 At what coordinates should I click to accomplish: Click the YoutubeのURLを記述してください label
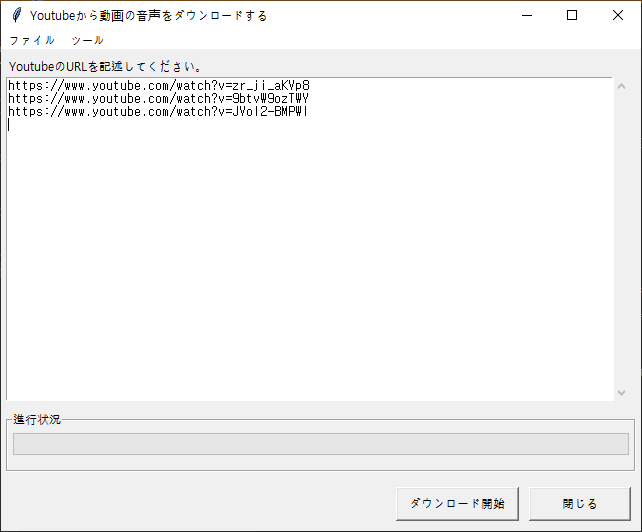105,66
